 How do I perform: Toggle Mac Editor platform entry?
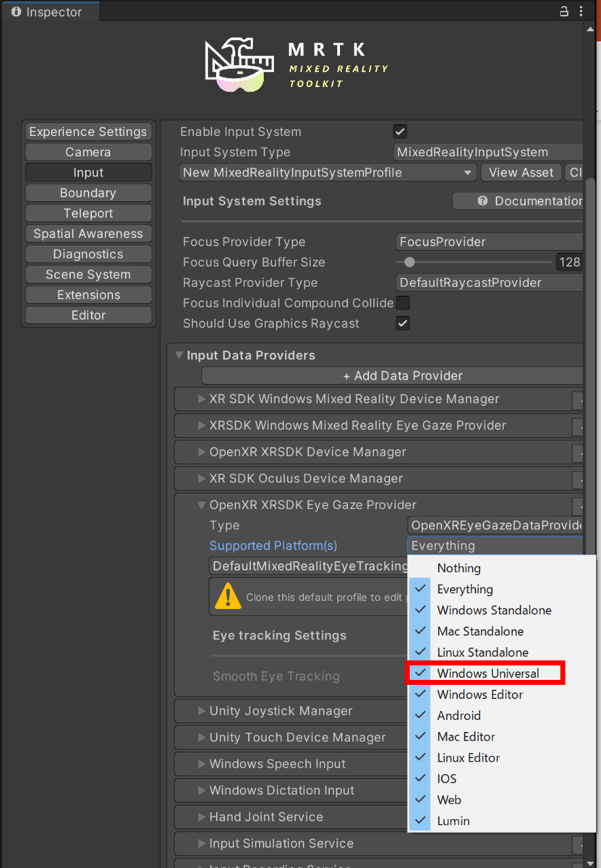[501, 736]
